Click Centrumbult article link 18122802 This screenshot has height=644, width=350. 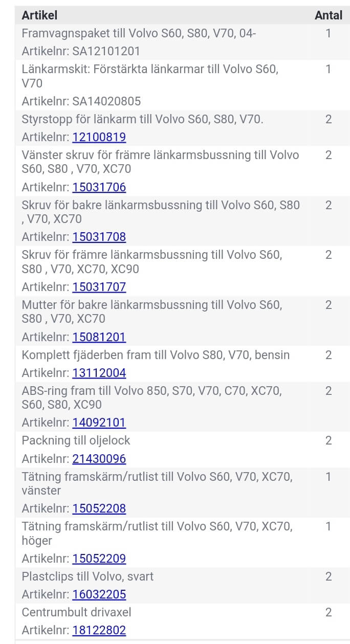(99, 630)
